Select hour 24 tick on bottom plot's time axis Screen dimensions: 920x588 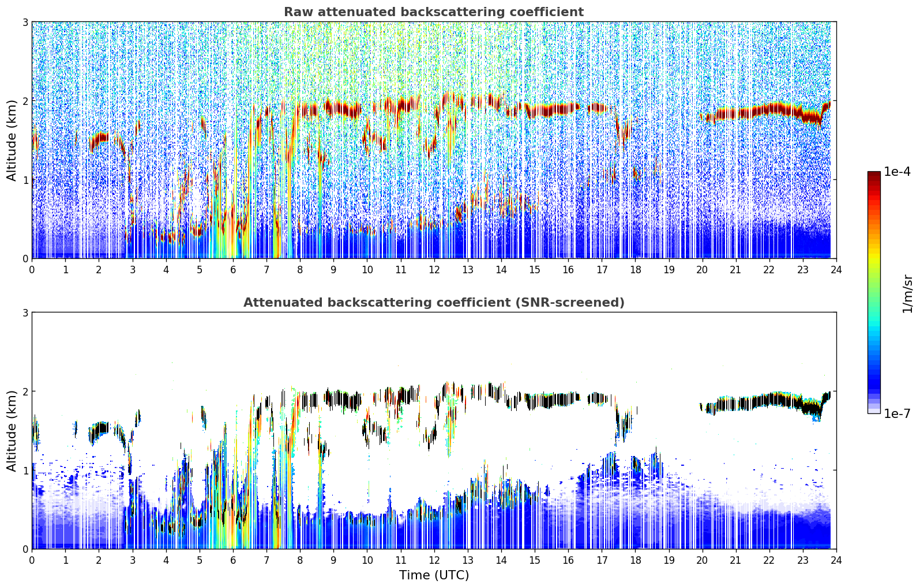(x=836, y=560)
